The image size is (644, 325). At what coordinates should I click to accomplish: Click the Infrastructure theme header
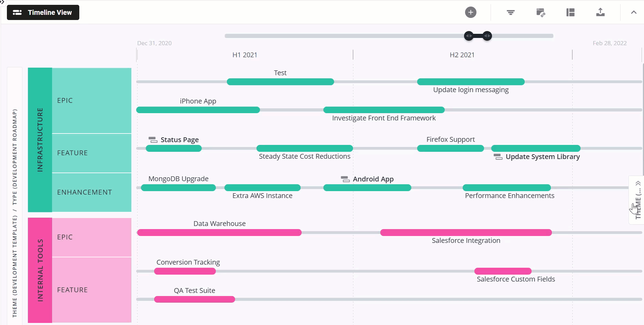tap(40, 140)
